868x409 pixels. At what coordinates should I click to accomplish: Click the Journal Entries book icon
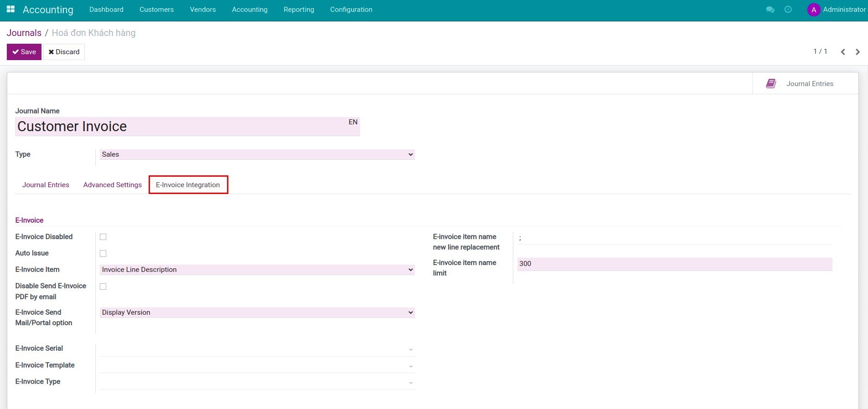pyautogui.click(x=771, y=83)
